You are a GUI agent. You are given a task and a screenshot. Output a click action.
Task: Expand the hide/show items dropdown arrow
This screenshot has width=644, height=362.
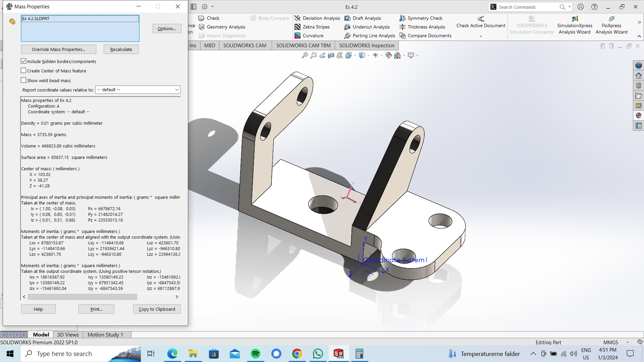[382, 55]
